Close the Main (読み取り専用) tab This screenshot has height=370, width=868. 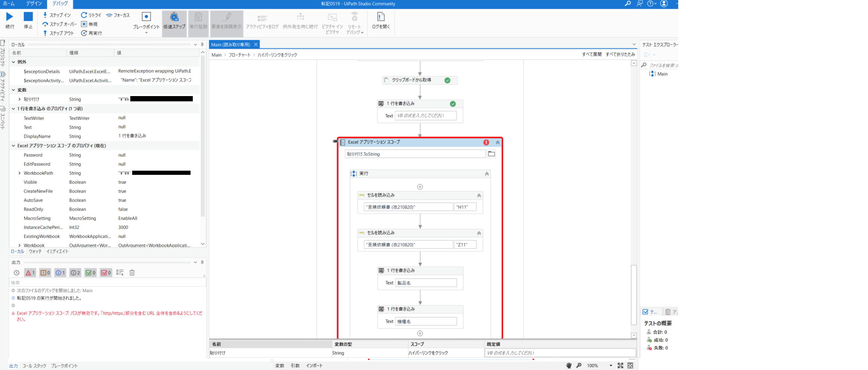256,44
